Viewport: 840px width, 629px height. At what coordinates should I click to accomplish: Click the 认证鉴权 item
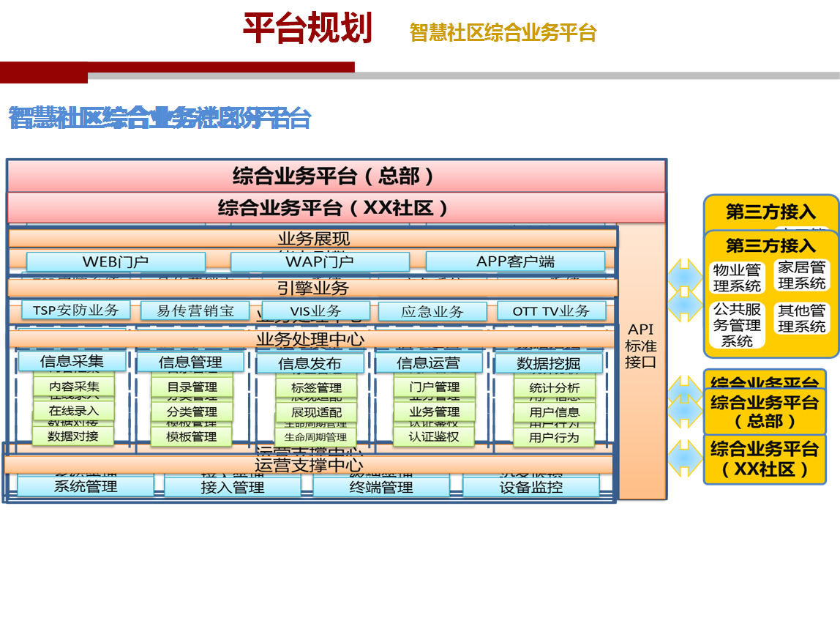(x=434, y=436)
